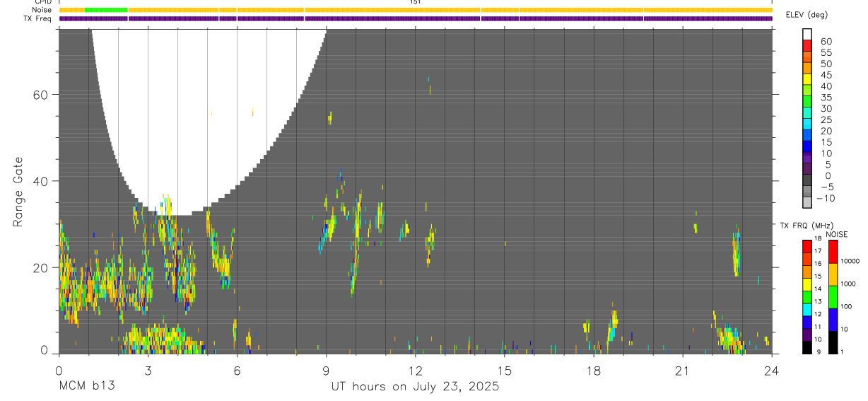The height and width of the screenshot is (401, 868).
Task: Click the '15' tick on UT hours axis
Action: (x=504, y=371)
